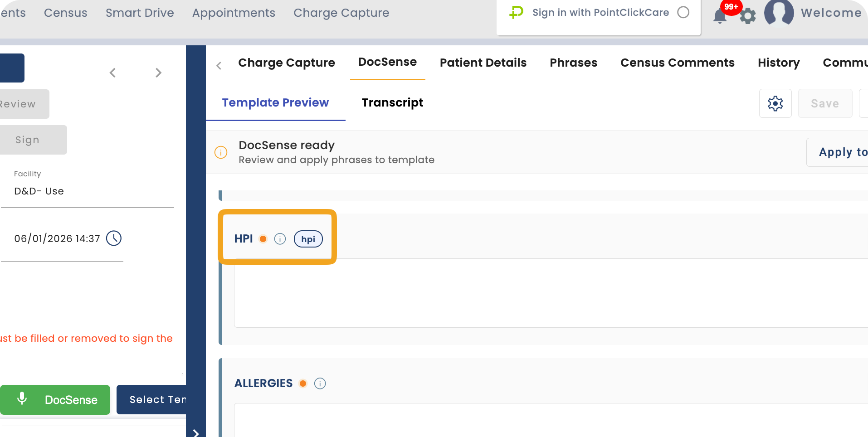Click the ALLERGIES section heading

[263, 384]
